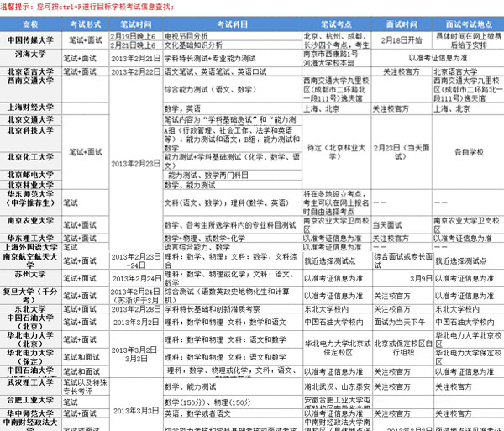Viewport: 504px width, 431px height.
Task: Click the 数学+物理、或数学+化学 cell
Action: point(233,239)
